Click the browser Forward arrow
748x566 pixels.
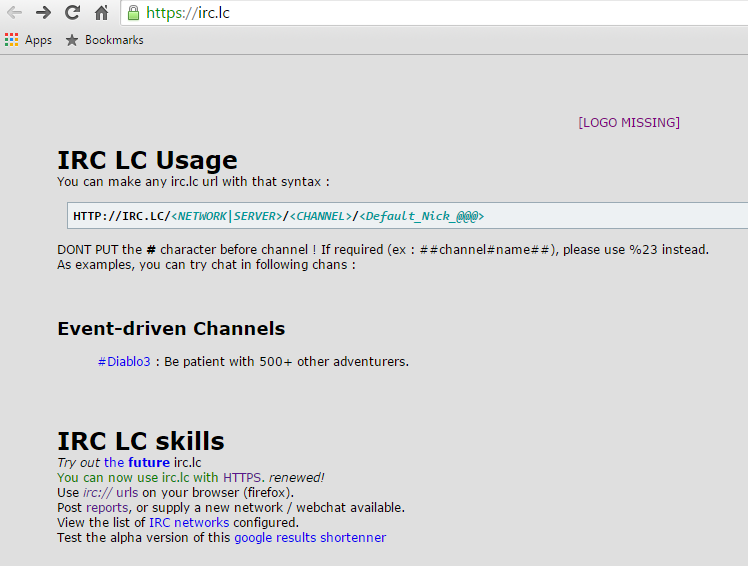43,12
